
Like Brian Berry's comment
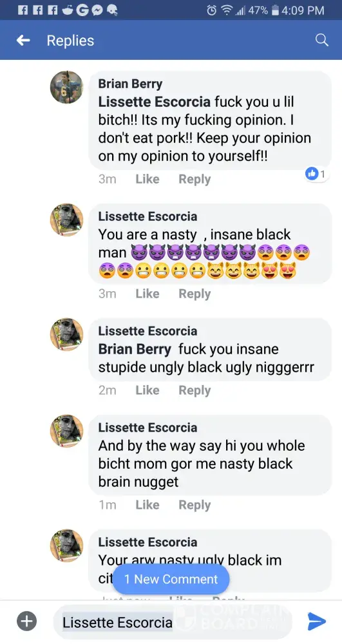[147, 180]
